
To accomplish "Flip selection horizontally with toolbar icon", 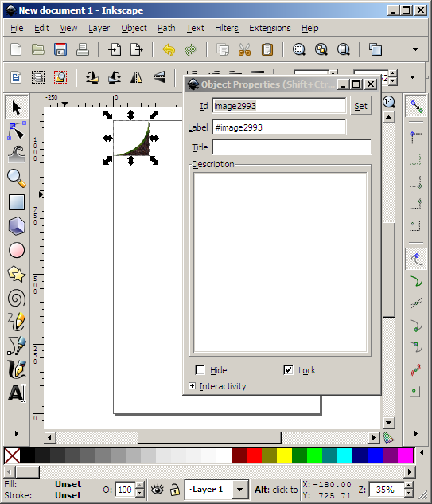I will coord(137,77).
